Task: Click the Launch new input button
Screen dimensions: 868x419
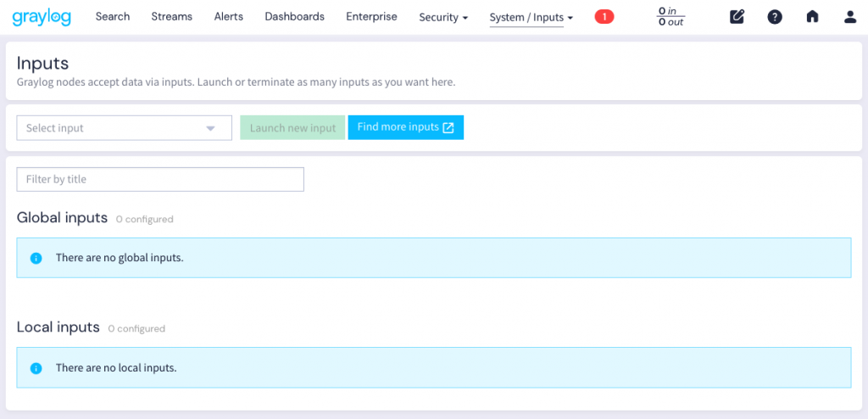Action: click(292, 128)
